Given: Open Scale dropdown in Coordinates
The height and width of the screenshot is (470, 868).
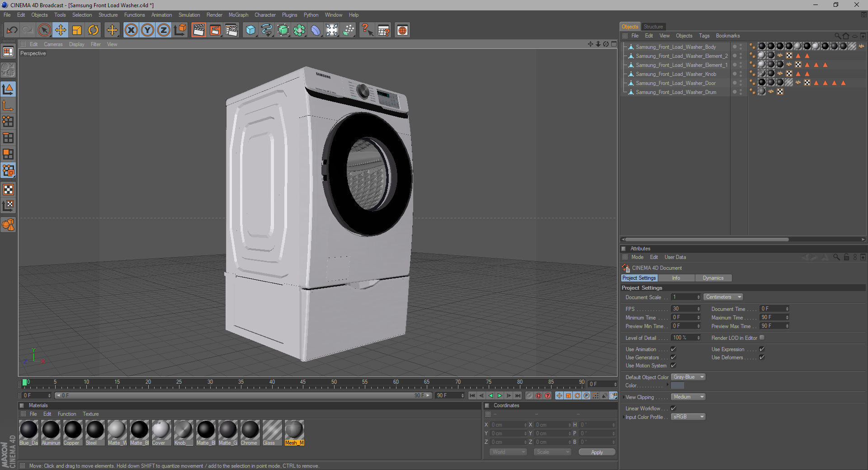Looking at the screenshot, I should point(552,452).
